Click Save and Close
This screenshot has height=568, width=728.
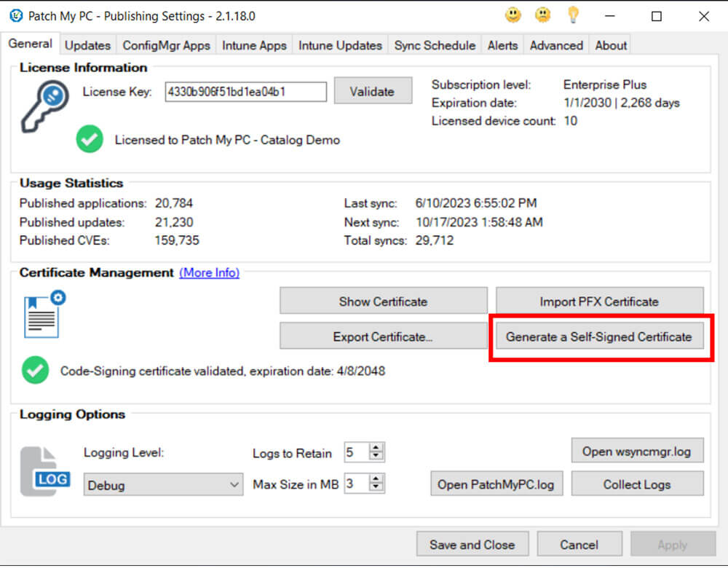coord(472,544)
